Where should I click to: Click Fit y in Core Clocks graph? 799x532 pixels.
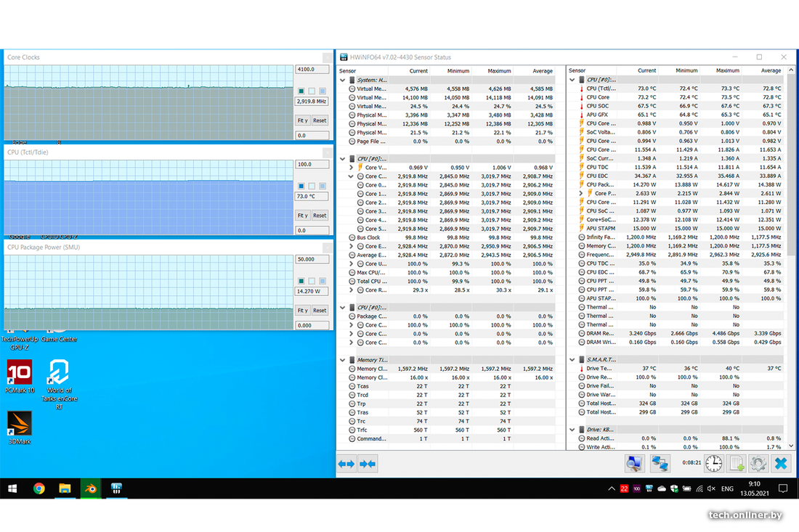[302, 120]
